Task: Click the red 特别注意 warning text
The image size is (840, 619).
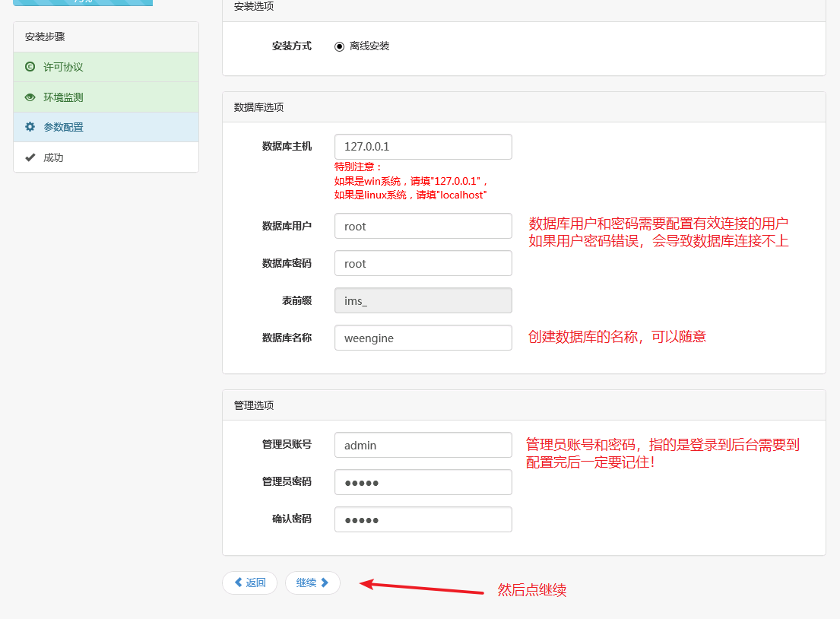Action: [x=358, y=167]
